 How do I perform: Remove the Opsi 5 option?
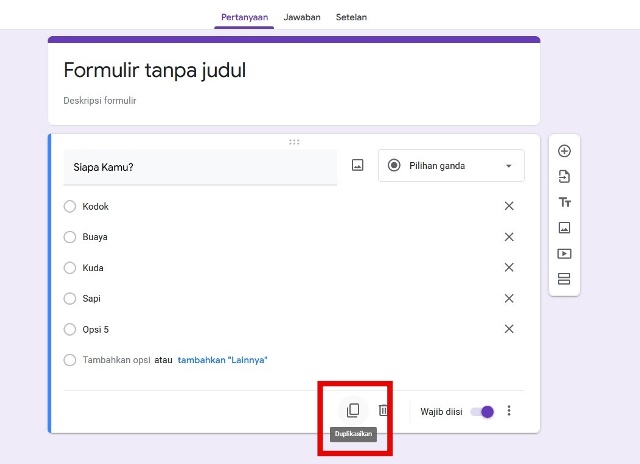click(509, 329)
